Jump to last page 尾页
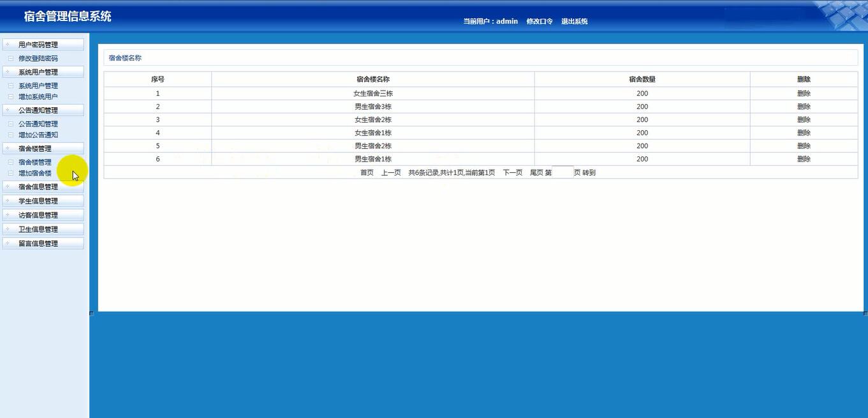The image size is (868, 418). click(536, 172)
